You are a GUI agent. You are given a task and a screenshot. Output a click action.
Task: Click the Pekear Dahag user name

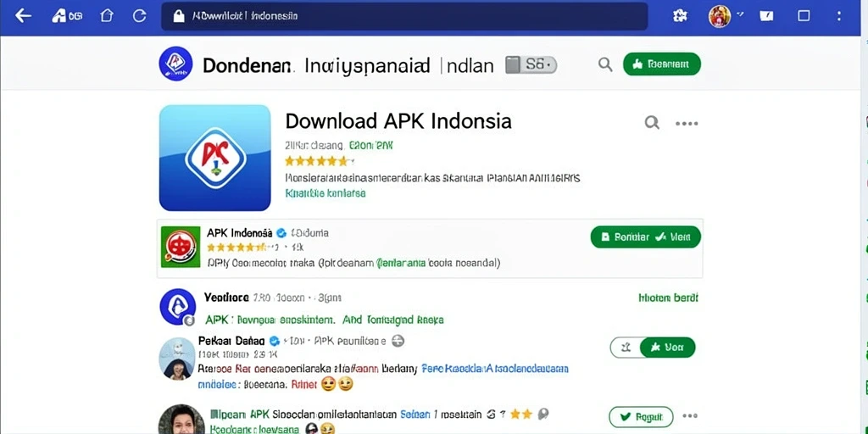click(231, 341)
